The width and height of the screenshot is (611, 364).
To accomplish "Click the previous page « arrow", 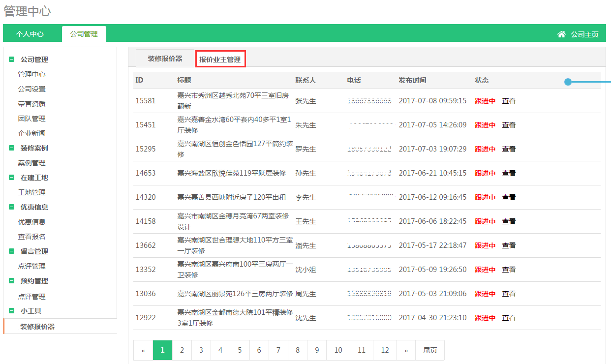I will 143,350.
